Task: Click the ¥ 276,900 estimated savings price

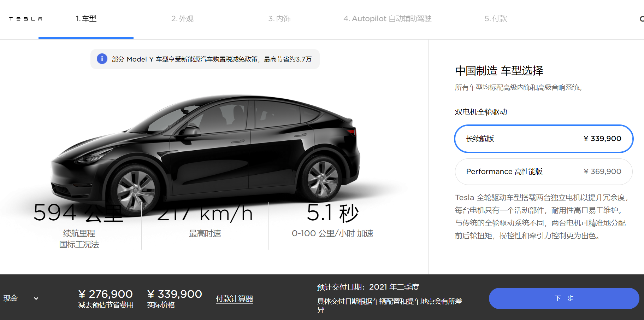Action: pyautogui.click(x=105, y=294)
